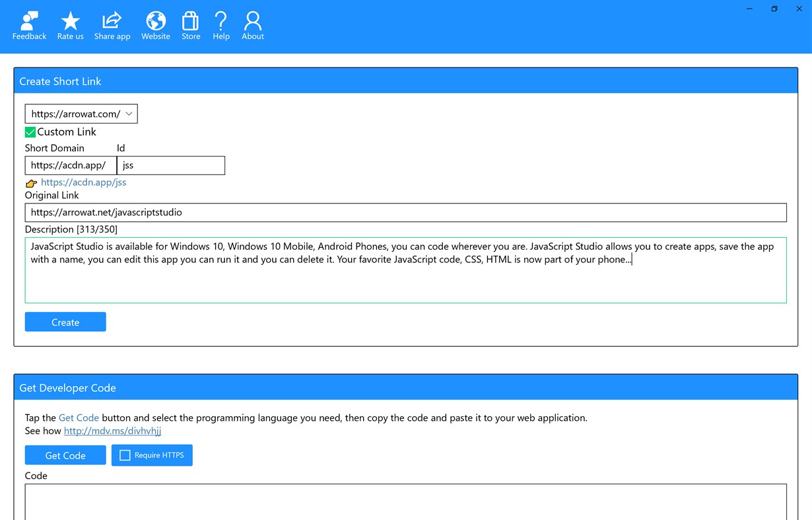Open the https://acdn.app/jss link
The height and width of the screenshot is (520, 812).
coord(83,182)
